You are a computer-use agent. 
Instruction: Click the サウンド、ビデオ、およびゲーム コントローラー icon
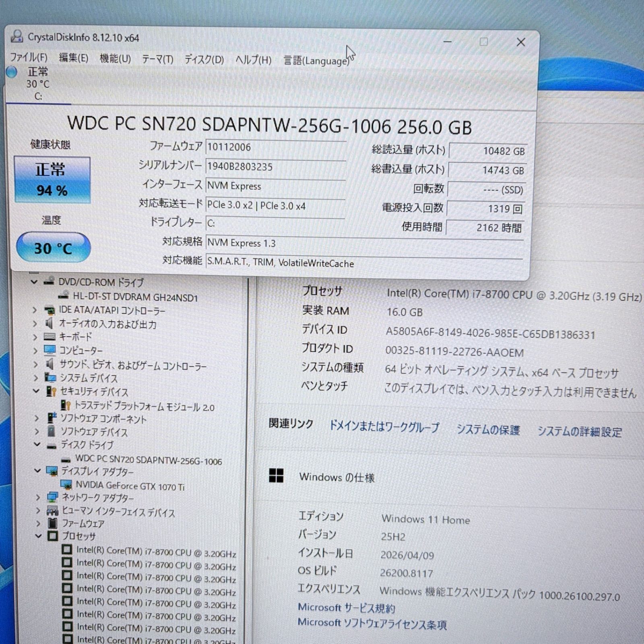pos(50,364)
